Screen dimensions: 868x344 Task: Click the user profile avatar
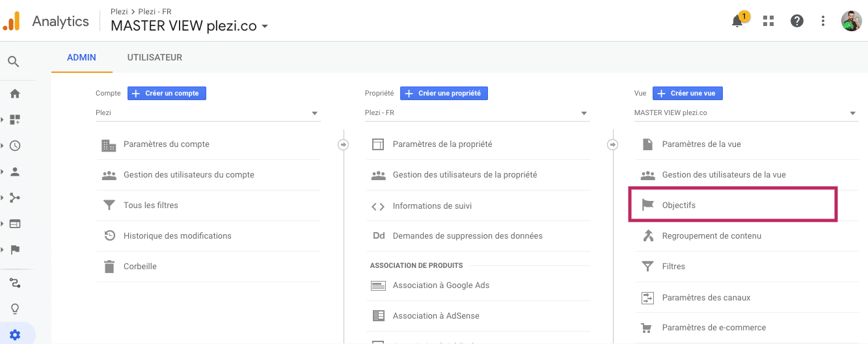[x=851, y=21]
